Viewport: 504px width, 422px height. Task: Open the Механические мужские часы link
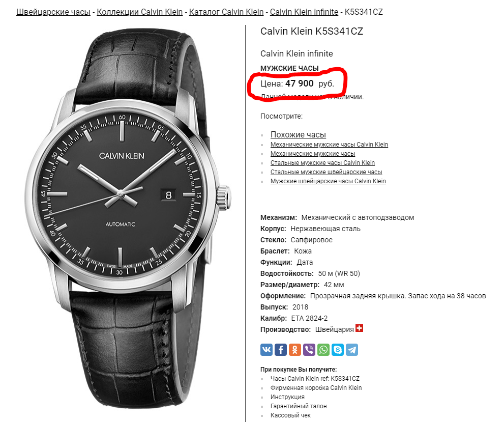point(313,154)
